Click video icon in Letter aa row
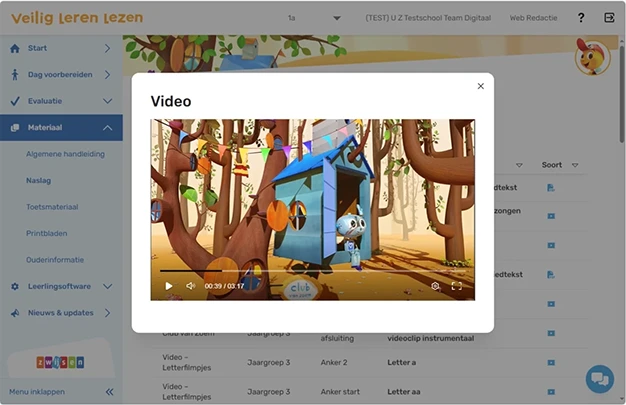Screen dimensions: 626x405 click(551, 392)
